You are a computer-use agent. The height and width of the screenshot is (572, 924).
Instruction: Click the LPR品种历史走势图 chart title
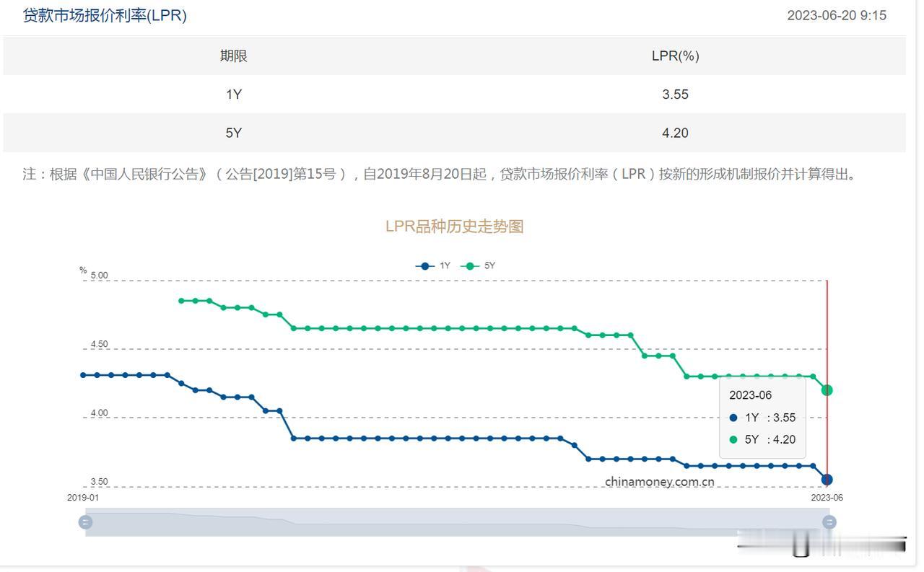coord(454,226)
